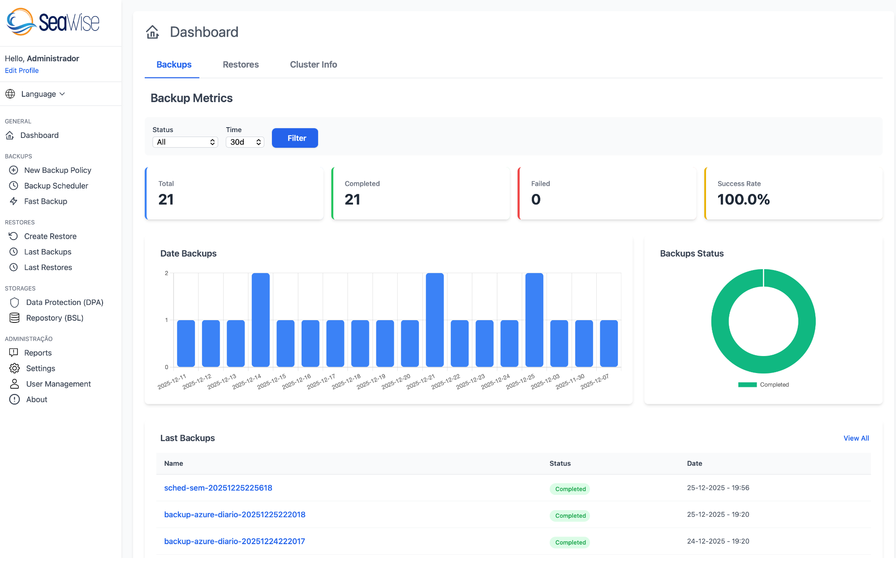Click the User Management person icon
The height and width of the screenshot is (588, 896).
14,384
